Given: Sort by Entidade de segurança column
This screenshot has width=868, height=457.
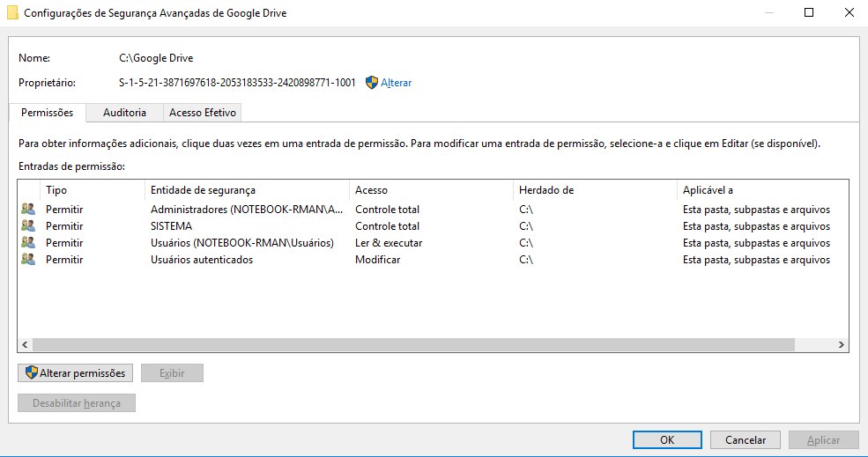Looking at the screenshot, I should [247, 190].
